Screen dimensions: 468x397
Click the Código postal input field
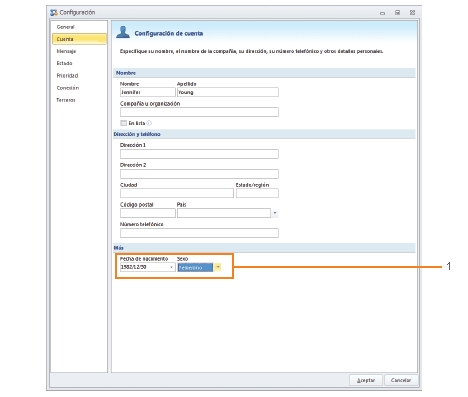coord(148,213)
